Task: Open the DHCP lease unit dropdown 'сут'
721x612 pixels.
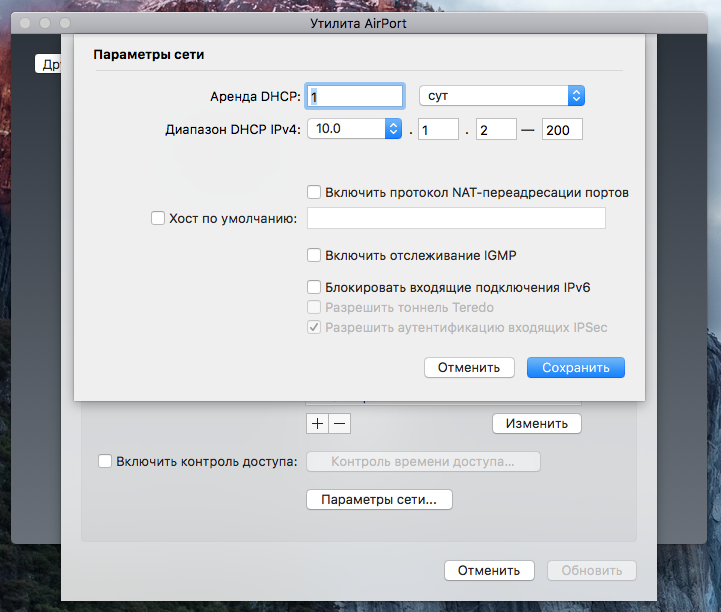Action: tap(502, 96)
